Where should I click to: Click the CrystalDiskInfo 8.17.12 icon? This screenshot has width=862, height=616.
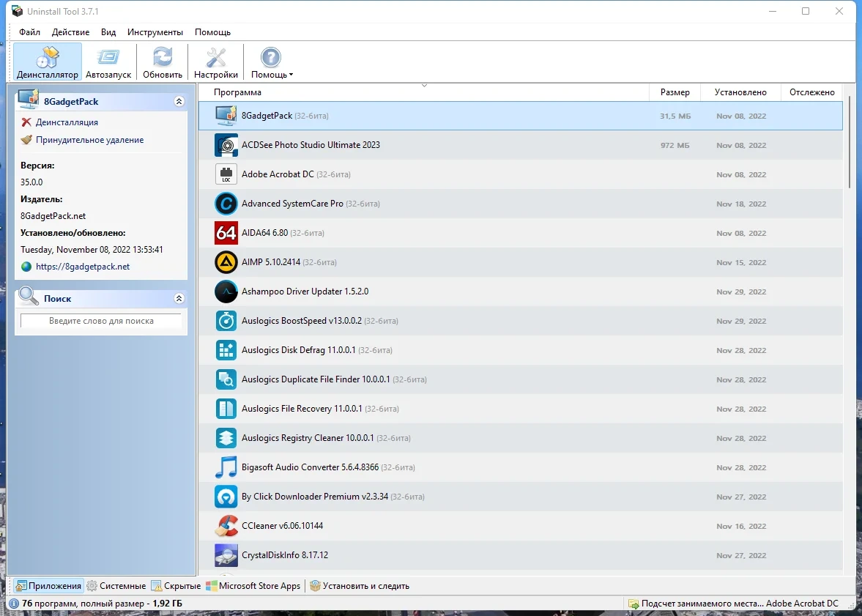pyautogui.click(x=226, y=555)
